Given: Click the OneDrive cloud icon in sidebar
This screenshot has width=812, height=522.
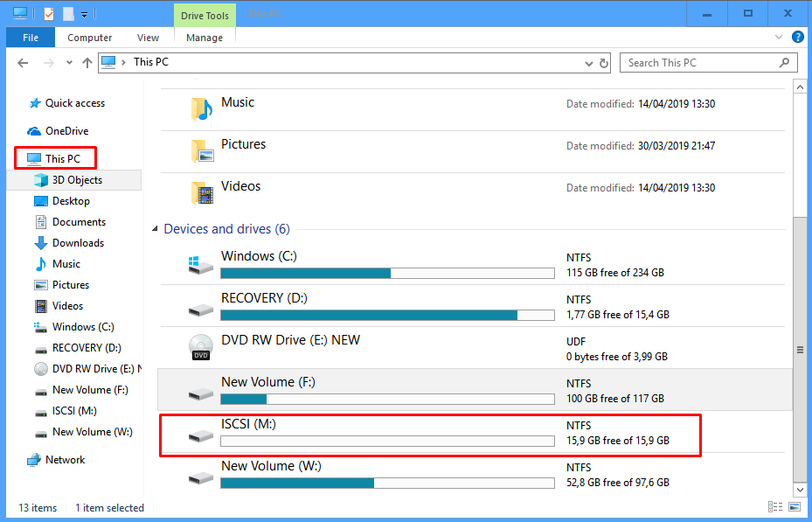Looking at the screenshot, I should [34, 131].
